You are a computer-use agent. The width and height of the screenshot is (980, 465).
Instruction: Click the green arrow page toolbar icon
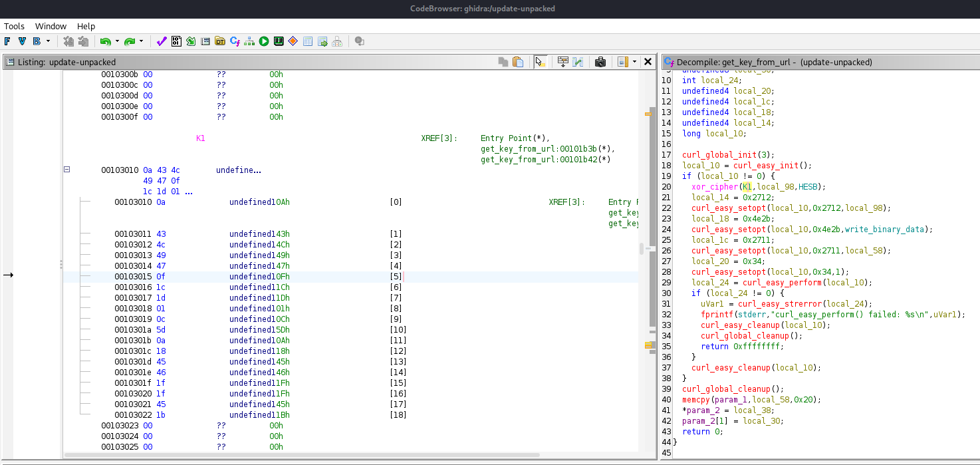(x=191, y=41)
